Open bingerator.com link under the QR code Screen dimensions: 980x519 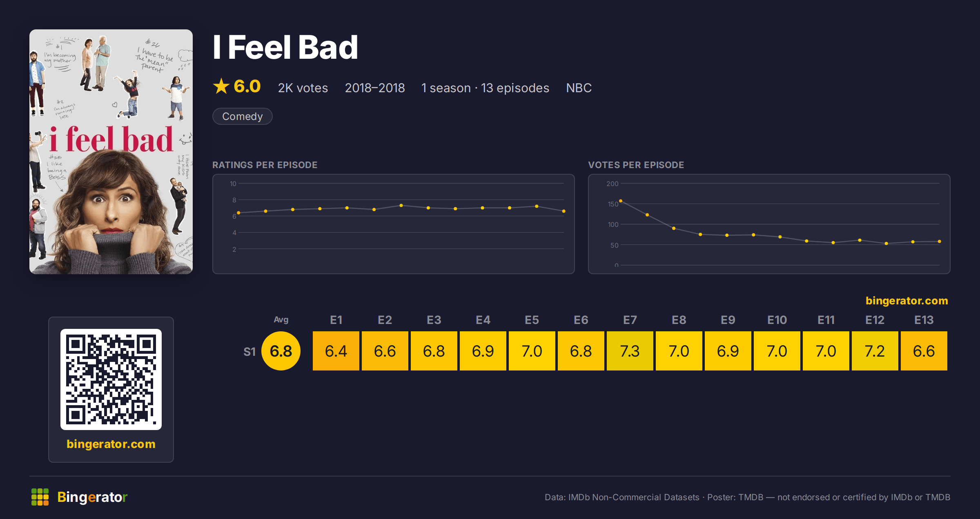(x=111, y=444)
